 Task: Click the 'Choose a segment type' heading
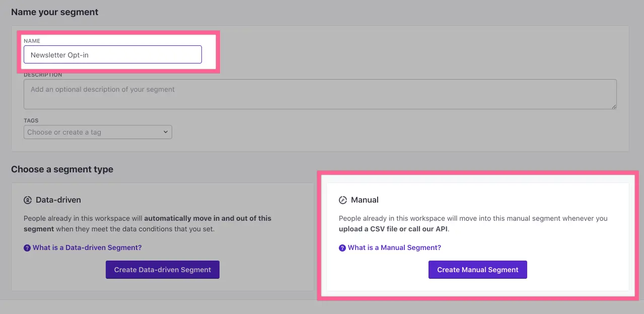coord(62,169)
